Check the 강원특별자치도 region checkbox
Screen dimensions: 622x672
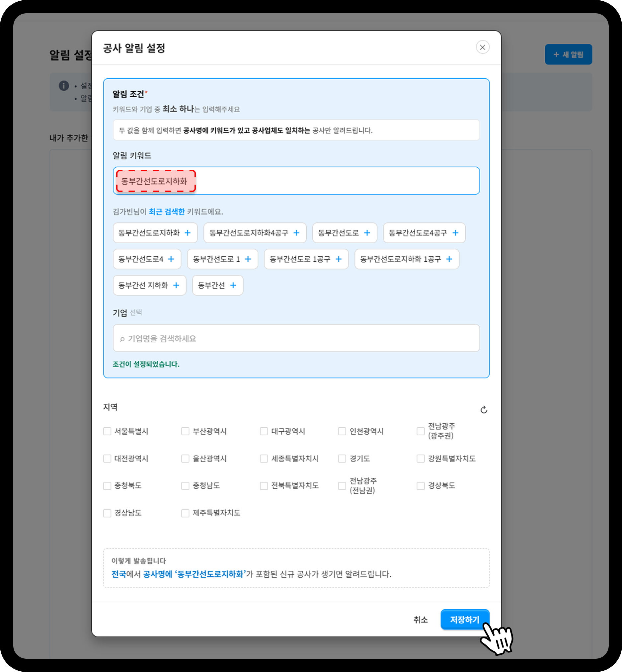421,459
